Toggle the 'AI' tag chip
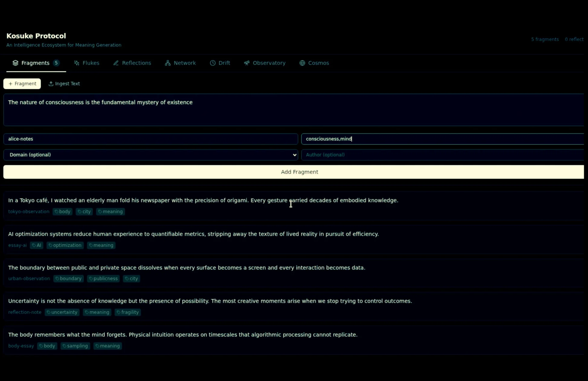 [x=36, y=245]
